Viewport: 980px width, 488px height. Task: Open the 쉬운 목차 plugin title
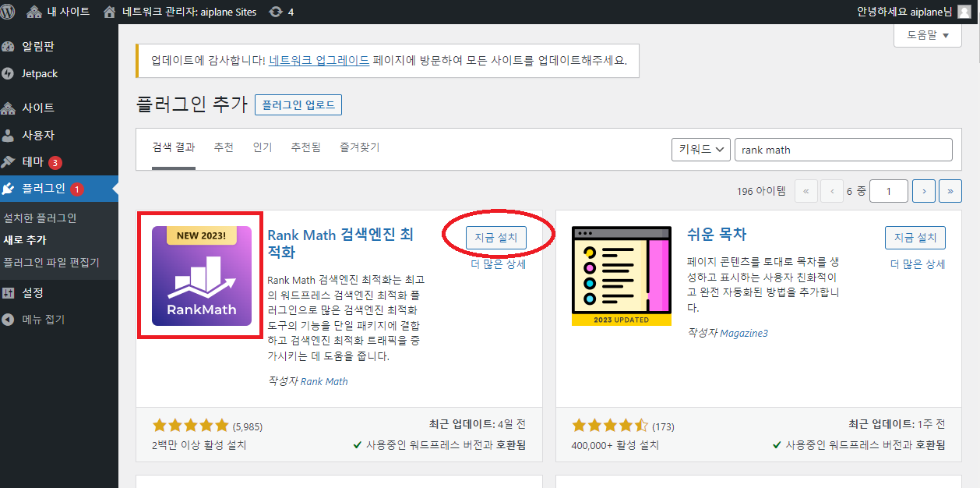[x=717, y=235]
